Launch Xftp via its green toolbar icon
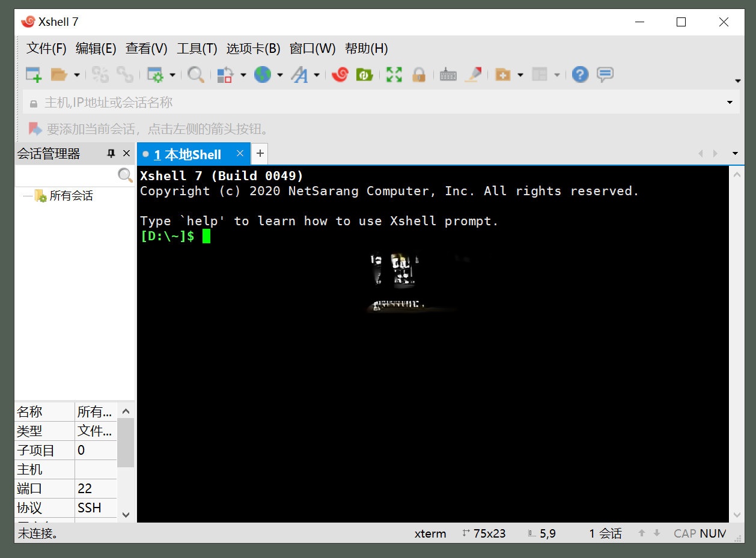The width and height of the screenshot is (756, 558). [365, 74]
